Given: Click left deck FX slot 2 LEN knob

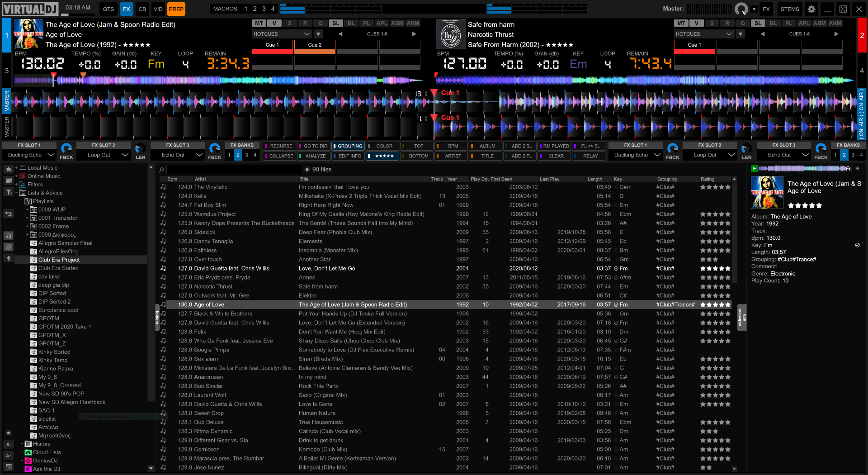Looking at the screenshot, I should tap(141, 148).
